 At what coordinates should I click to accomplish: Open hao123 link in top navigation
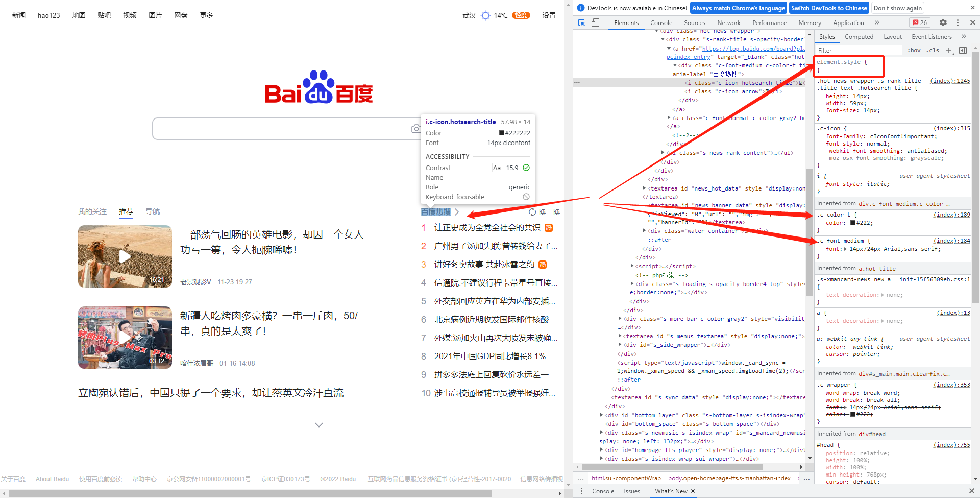click(x=49, y=15)
